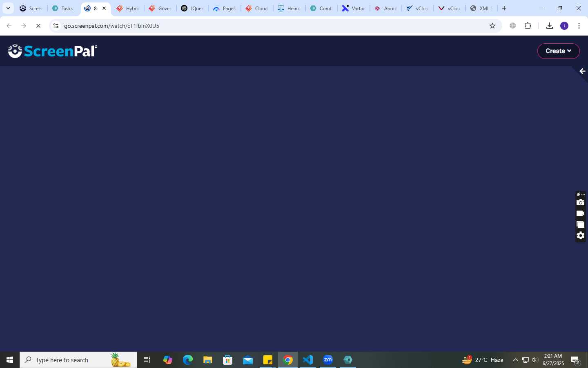Switch to the XML tab

(481, 8)
